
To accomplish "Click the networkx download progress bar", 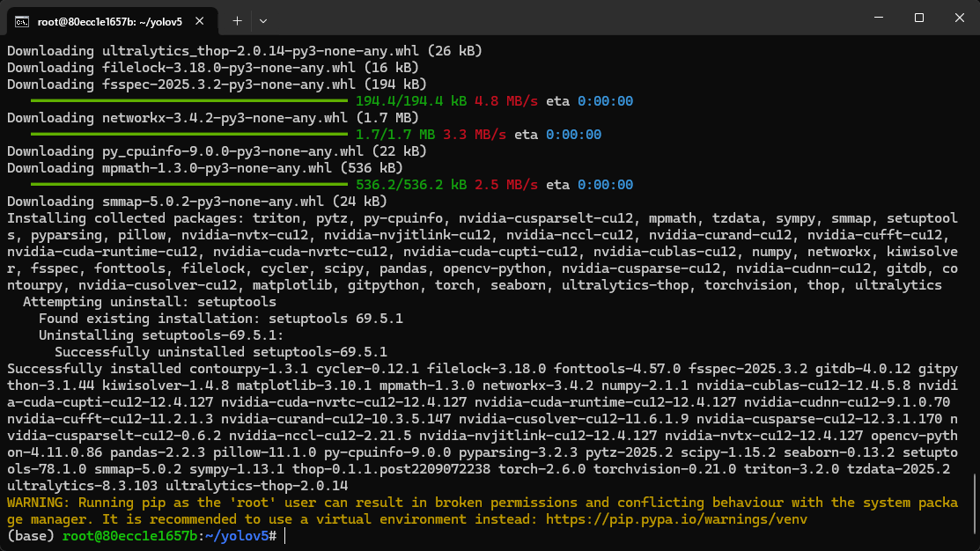I will coord(188,135).
